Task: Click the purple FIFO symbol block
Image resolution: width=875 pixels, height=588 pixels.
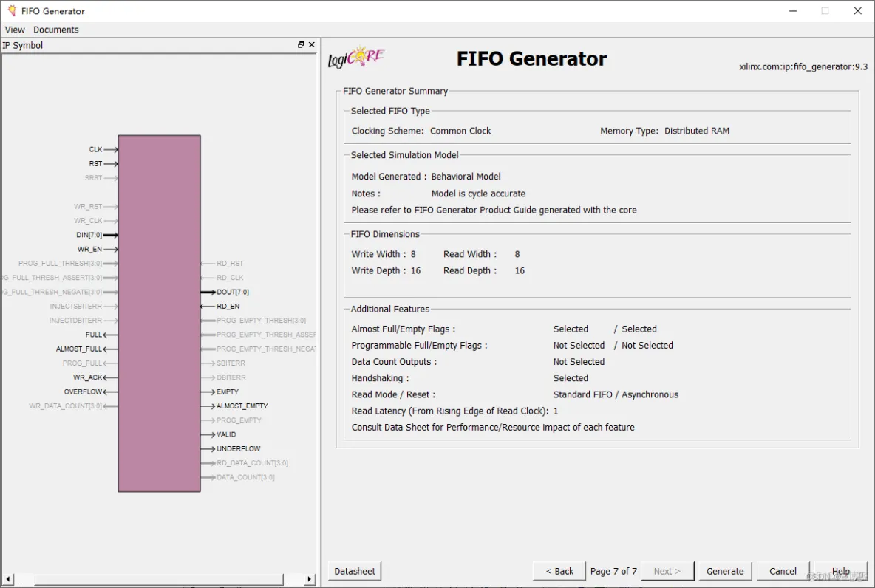Action: 159,313
